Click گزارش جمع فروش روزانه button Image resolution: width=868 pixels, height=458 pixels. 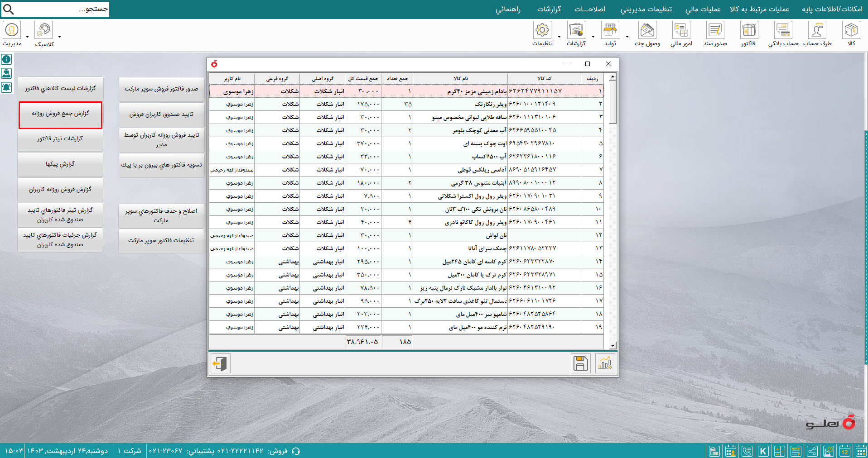[60, 114]
